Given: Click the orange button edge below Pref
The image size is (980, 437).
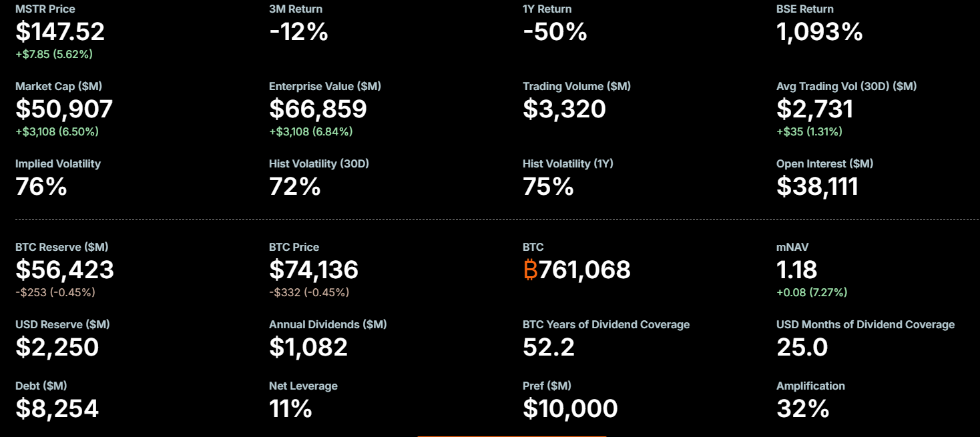Looking at the screenshot, I should (511, 436).
